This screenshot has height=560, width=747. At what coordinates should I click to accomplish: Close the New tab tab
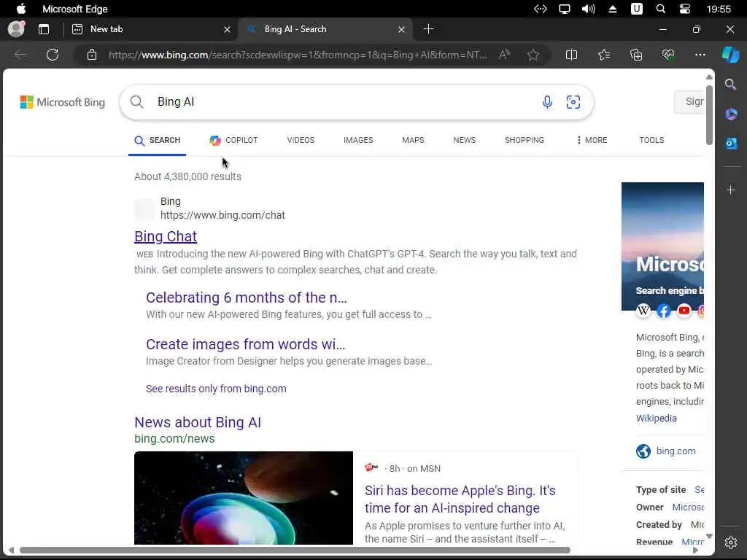[227, 29]
